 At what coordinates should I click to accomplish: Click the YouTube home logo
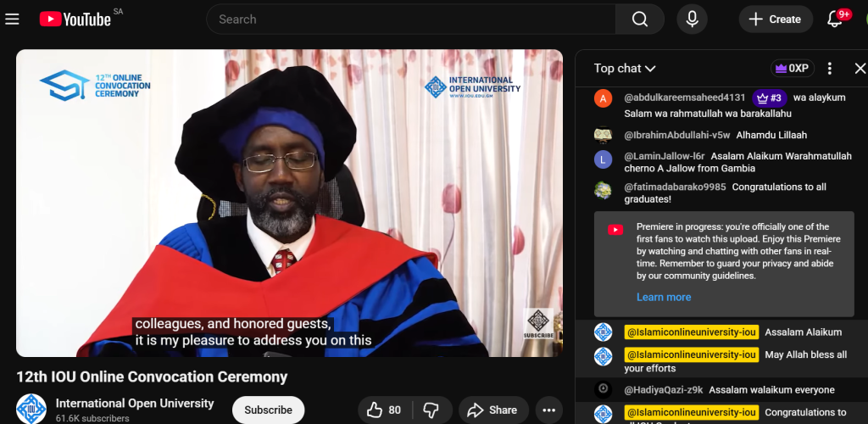[75, 19]
